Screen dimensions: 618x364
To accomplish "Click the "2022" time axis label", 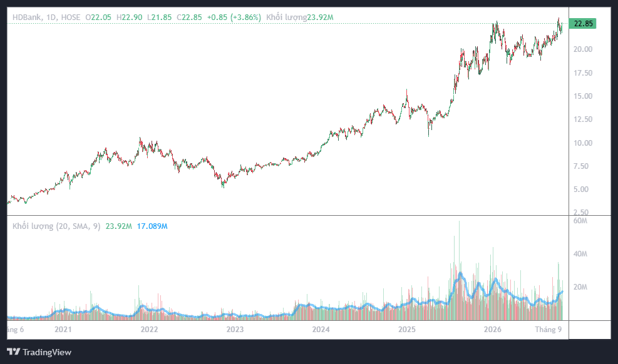I will point(149,330).
